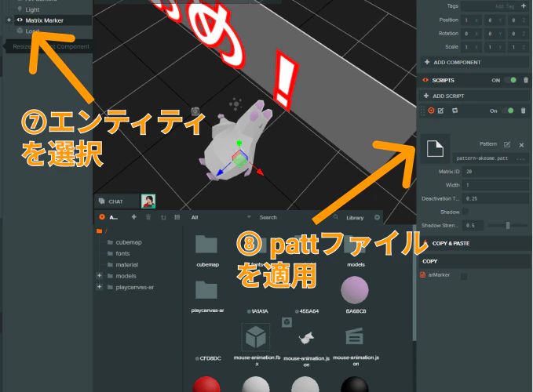Click the icon right of Library
533x392 pixels.
pos(377,217)
